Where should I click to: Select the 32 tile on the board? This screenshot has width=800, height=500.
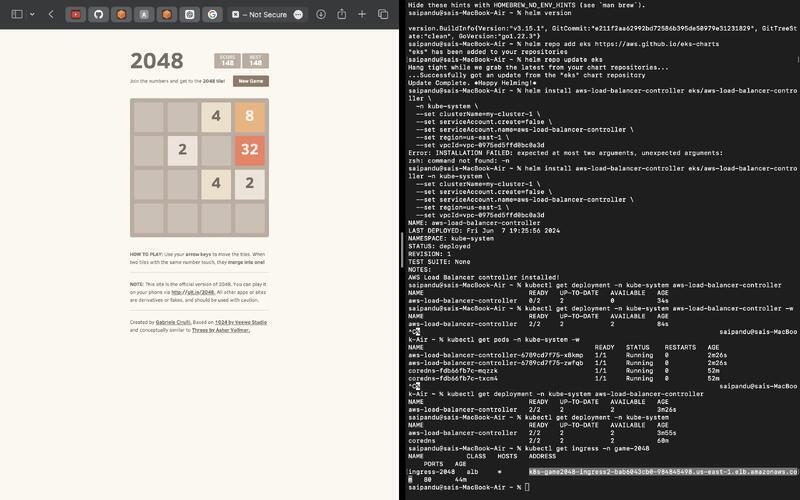pos(249,149)
